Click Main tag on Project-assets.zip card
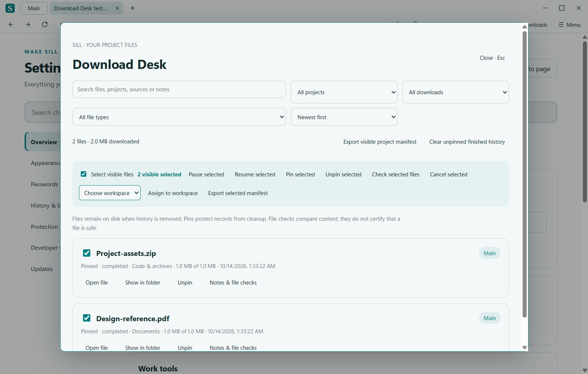Image resolution: width=588 pixels, height=374 pixels. (490, 253)
